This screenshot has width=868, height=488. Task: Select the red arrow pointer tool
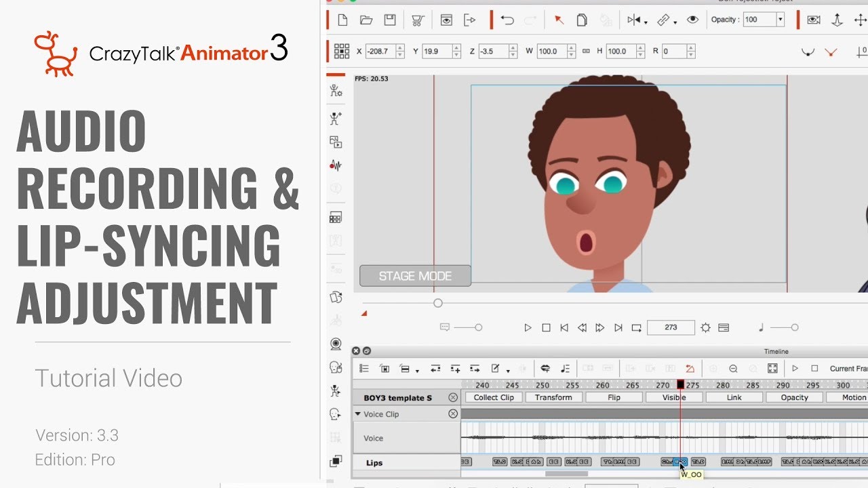tap(559, 20)
